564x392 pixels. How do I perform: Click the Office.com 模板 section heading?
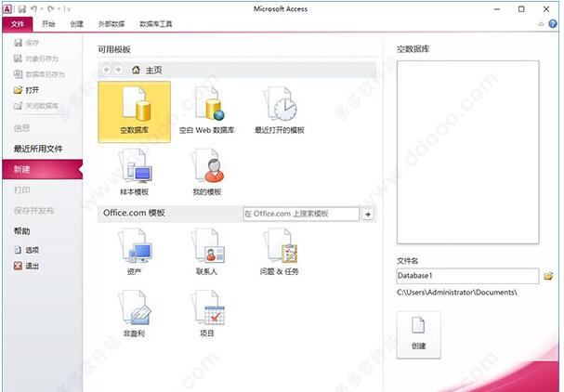click(134, 213)
